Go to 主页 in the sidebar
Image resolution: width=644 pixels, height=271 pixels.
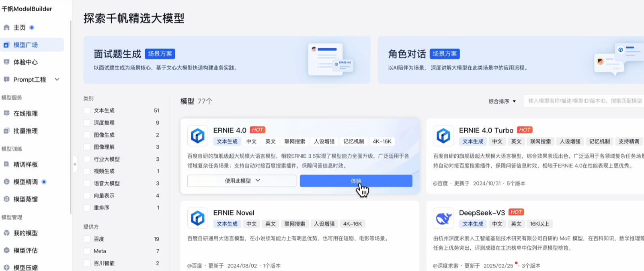point(19,28)
